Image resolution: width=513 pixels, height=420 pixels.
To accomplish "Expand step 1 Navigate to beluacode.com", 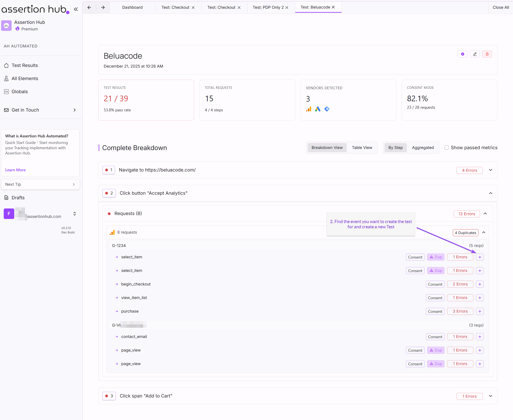I will coord(490,170).
